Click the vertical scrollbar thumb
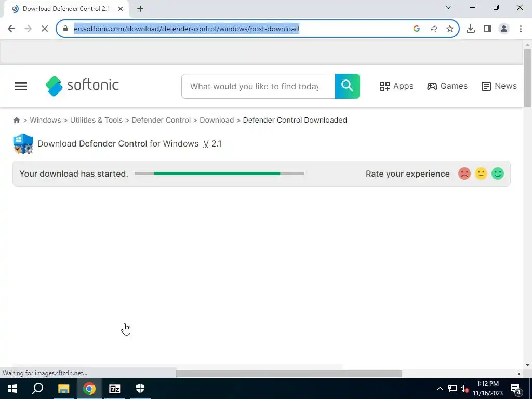The image size is (532, 399). coord(527,78)
